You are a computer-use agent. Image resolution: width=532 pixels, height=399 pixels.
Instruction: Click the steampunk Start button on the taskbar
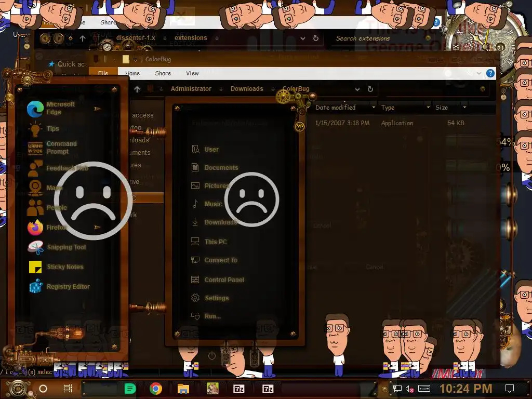point(18,389)
